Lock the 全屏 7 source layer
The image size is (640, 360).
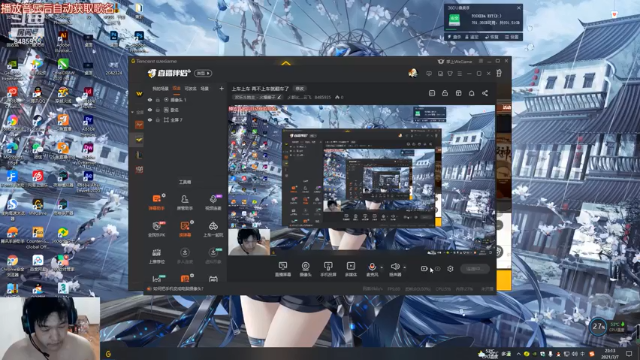coord(158,120)
